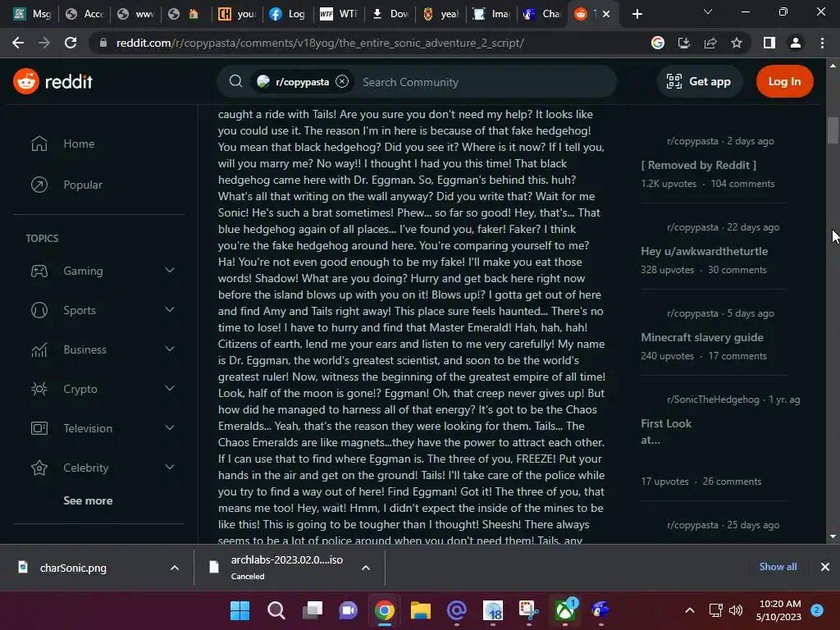Open the Chrome three-dot menu
The height and width of the screenshot is (630, 840).
pos(822,43)
